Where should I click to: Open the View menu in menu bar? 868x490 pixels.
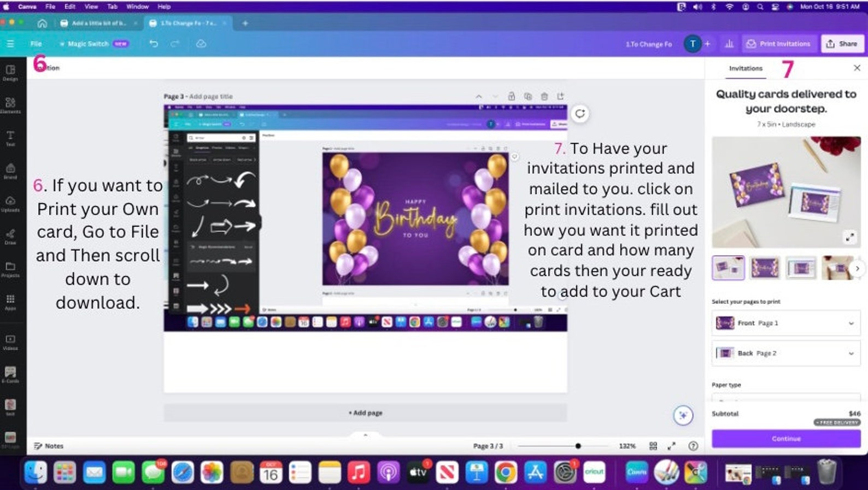click(91, 7)
